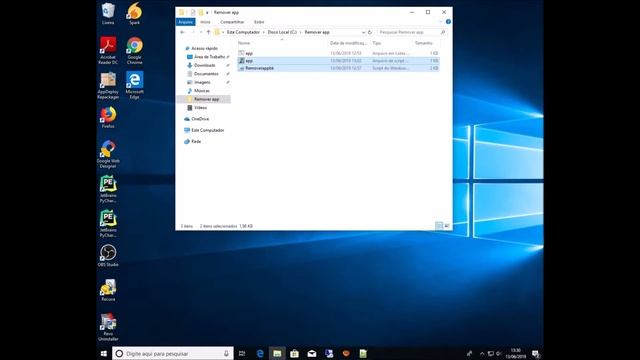Open the Exibir ribbon tab
640x360 pixels.
coord(259,22)
